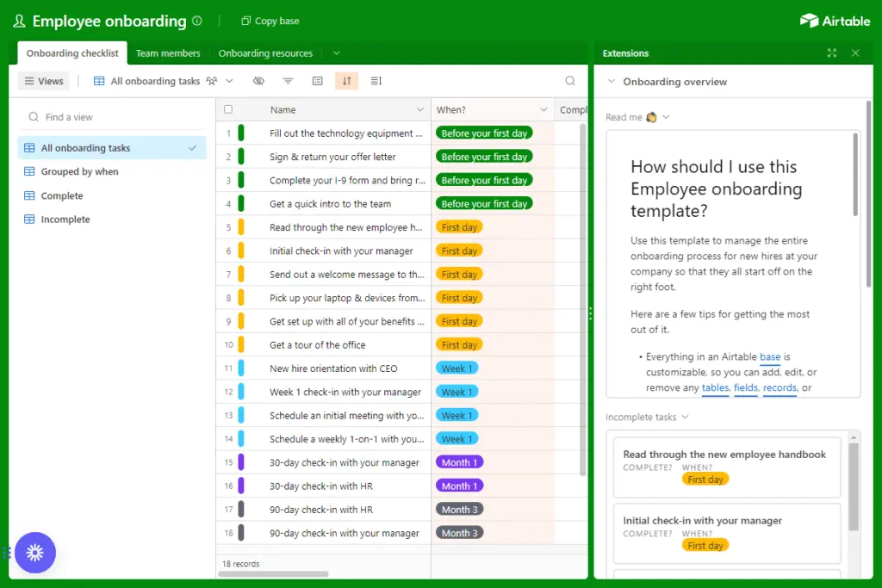
Task: Open the Name column dropdown arrow
Action: tap(420, 109)
